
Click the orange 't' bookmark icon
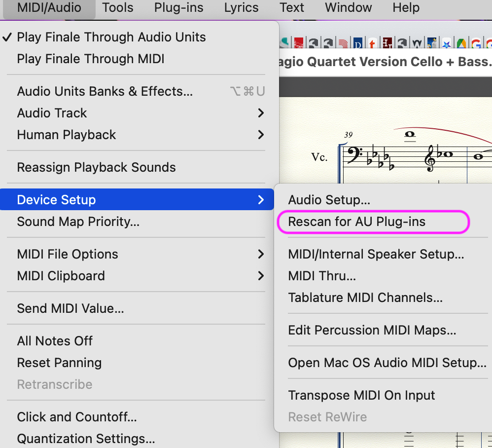[373, 44]
